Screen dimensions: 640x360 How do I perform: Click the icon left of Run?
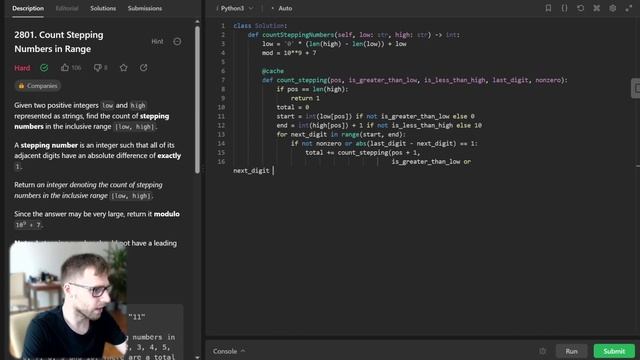[542, 351]
